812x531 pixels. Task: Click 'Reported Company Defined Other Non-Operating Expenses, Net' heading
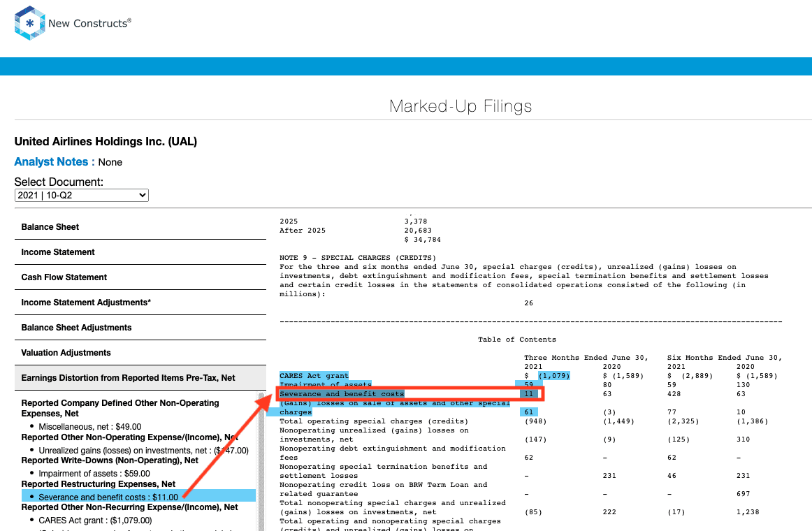(x=120, y=408)
